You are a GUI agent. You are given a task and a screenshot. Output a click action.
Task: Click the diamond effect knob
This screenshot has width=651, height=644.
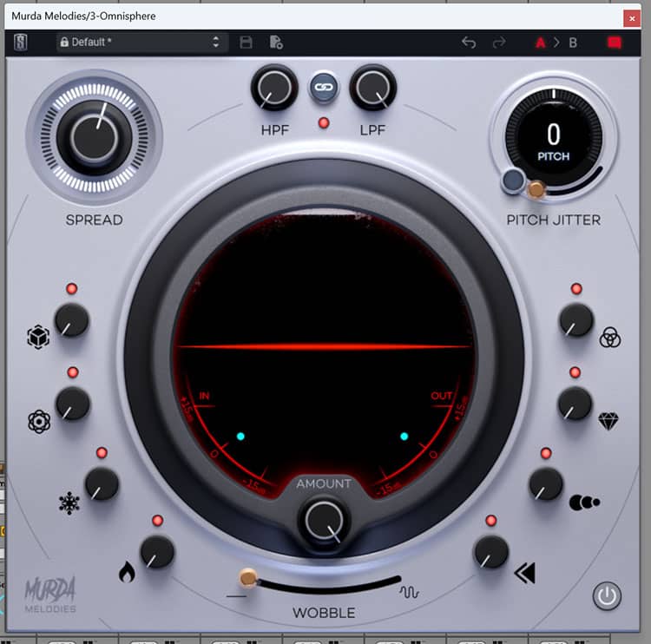[x=575, y=404]
